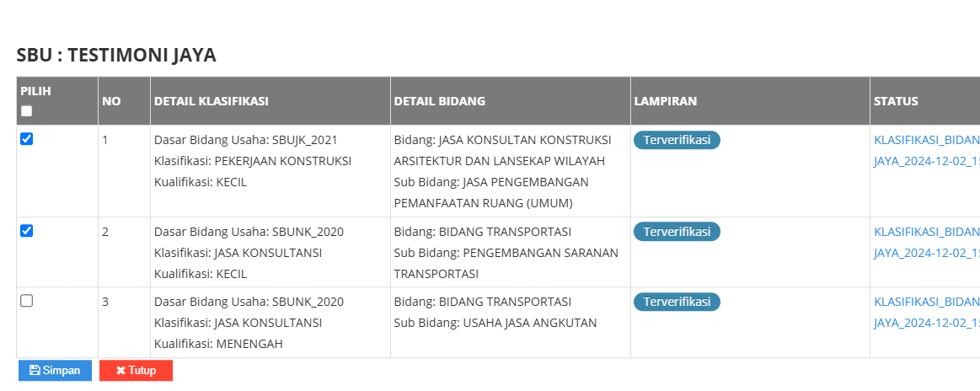Screen dimensions: 980x391
Task: Click the LAMPIRAN column header
Action: (x=665, y=101)
